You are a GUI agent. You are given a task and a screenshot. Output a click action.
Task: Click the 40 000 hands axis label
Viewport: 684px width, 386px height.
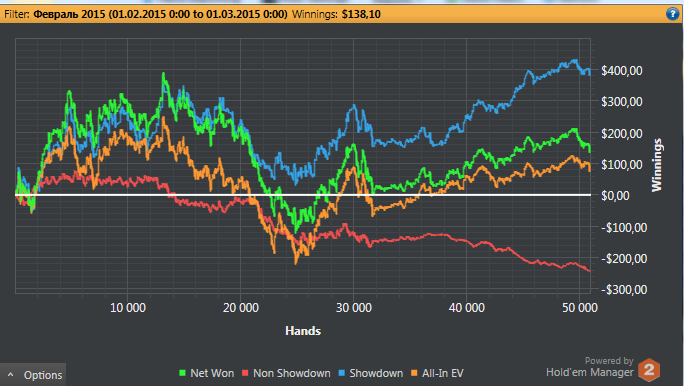[x=467, y=308]
